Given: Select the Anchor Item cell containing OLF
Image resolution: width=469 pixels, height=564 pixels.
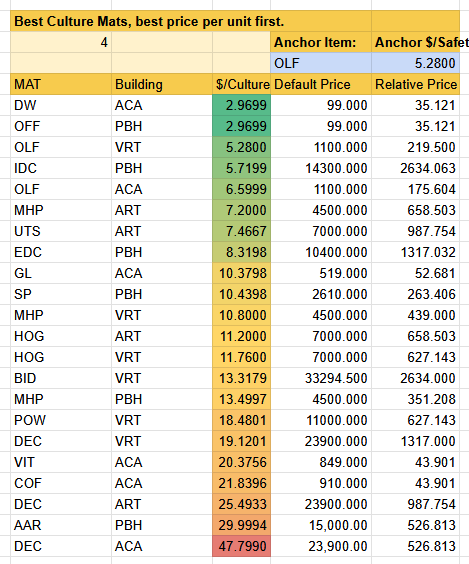Looking at the screenshot, I should coord(320,63).
